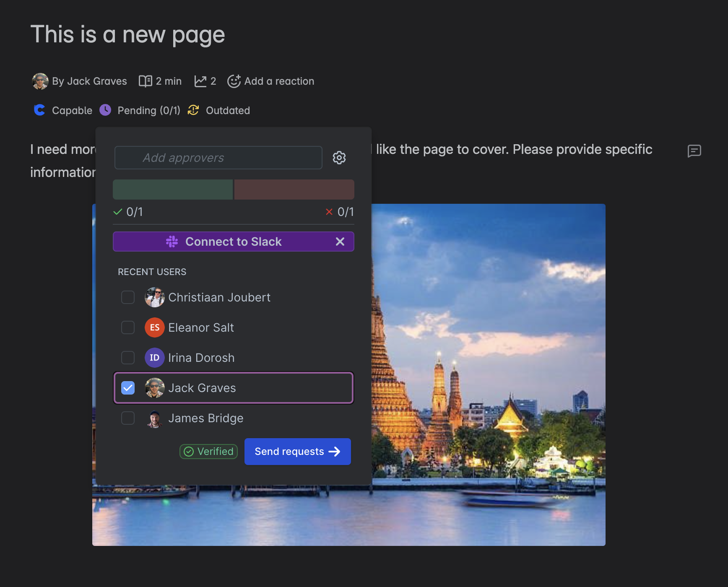
Task: Click the Capable status icon
Action: coord(39,110)
